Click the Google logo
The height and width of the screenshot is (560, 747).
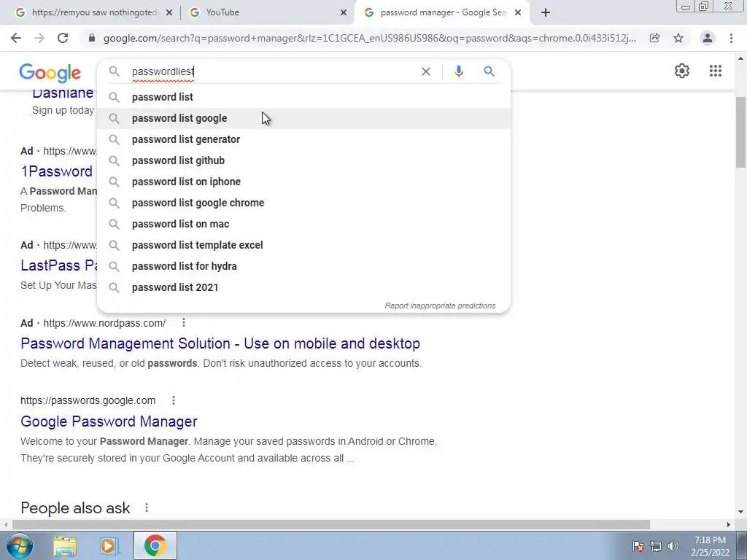(50, 73)
